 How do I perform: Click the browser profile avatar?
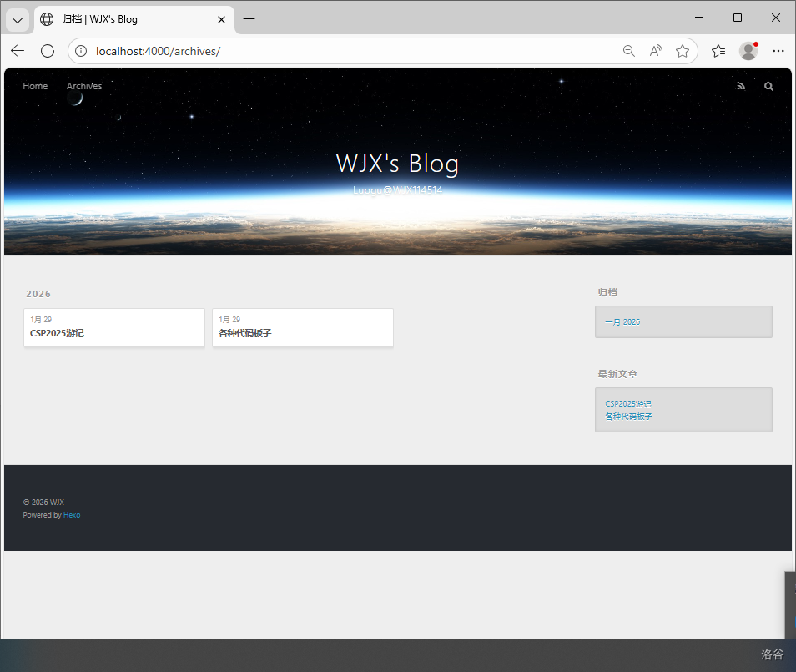pyautogui.click(x=748, y=51)
